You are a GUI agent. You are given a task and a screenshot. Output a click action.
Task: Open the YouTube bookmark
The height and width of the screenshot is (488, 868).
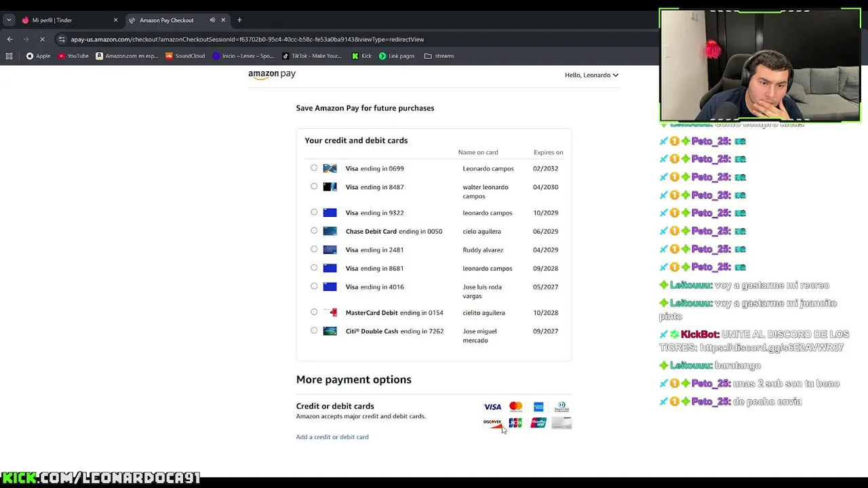[x=73, y=56]
